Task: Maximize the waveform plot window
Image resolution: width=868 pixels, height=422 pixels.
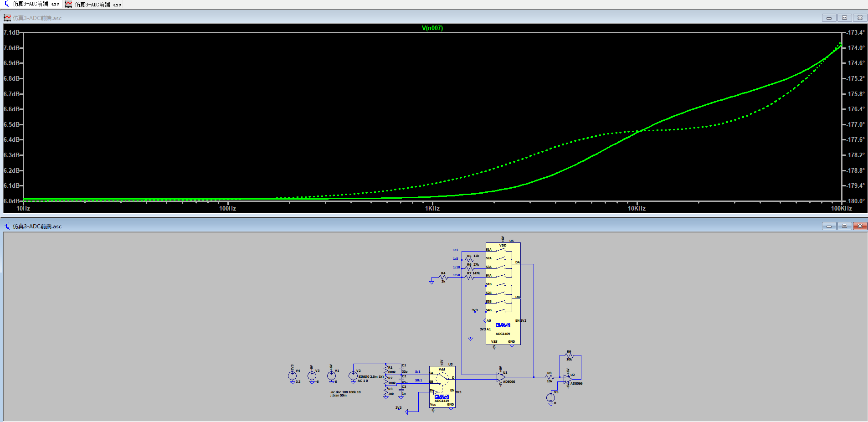Action: (x=844, y=18)
